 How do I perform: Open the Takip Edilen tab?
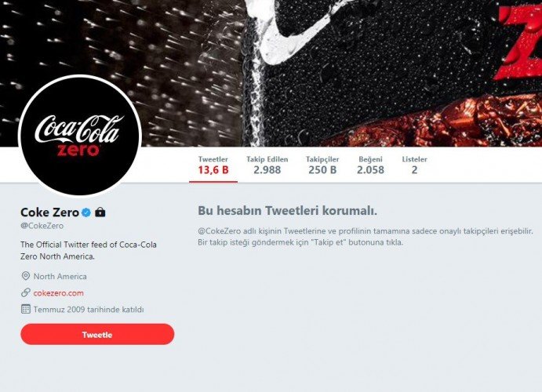click(x=267, y=165)
